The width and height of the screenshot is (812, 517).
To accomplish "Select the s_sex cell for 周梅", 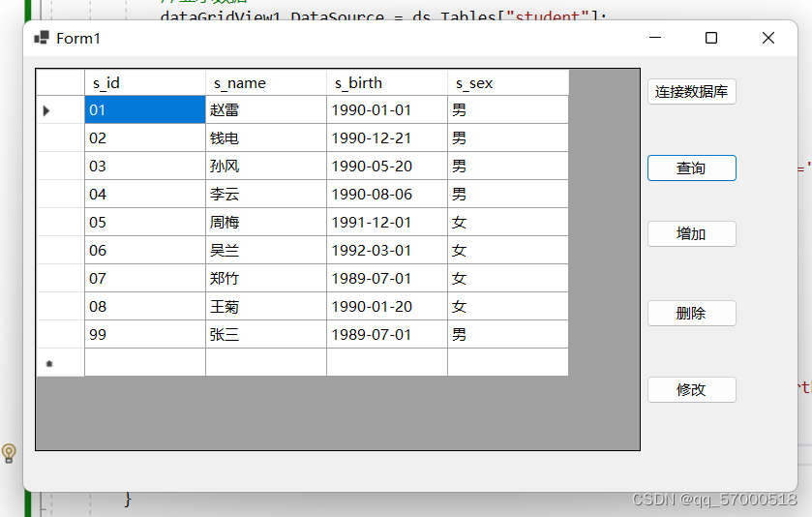I will (508, 223).
